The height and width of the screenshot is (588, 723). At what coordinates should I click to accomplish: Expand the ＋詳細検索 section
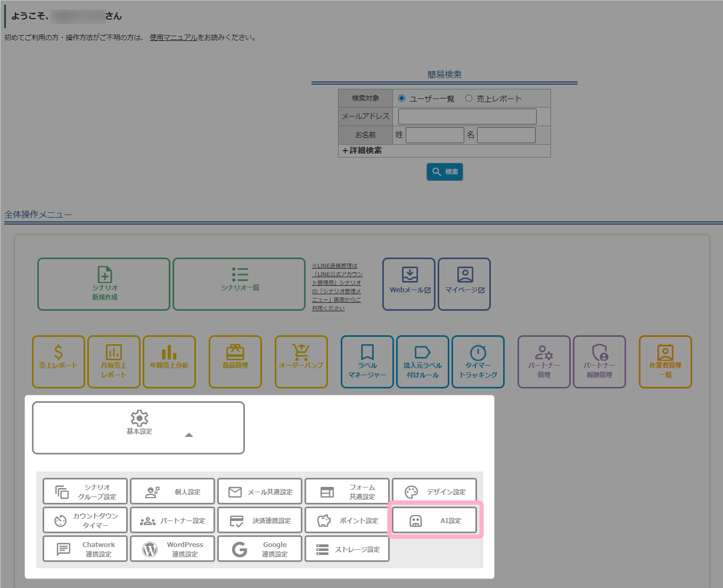pyautogui.click(x=362, y=151)
